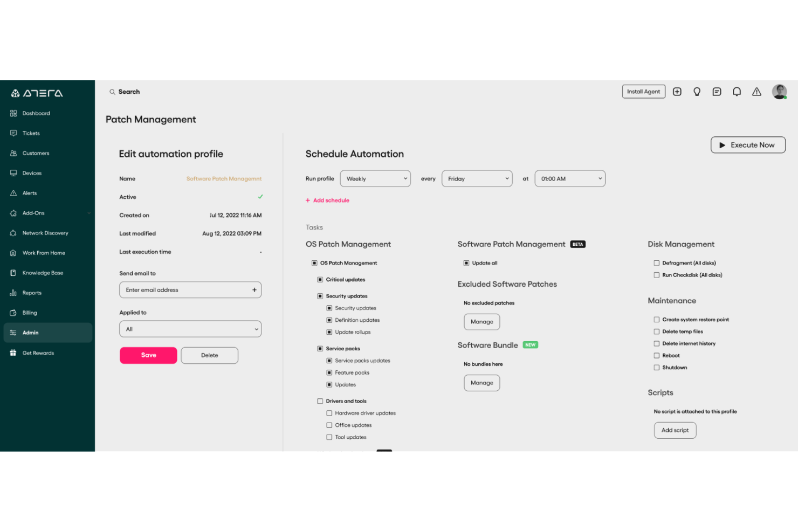
Task: Check the Reboot option under Maintenance
Action: click(x=656, y=355)
